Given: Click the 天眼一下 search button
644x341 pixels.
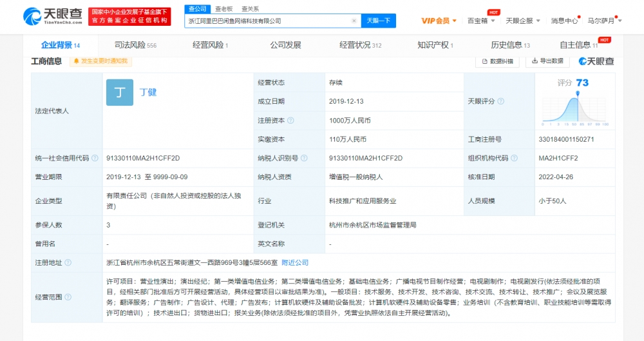Looking at the screenshot, I should (378, 21).
